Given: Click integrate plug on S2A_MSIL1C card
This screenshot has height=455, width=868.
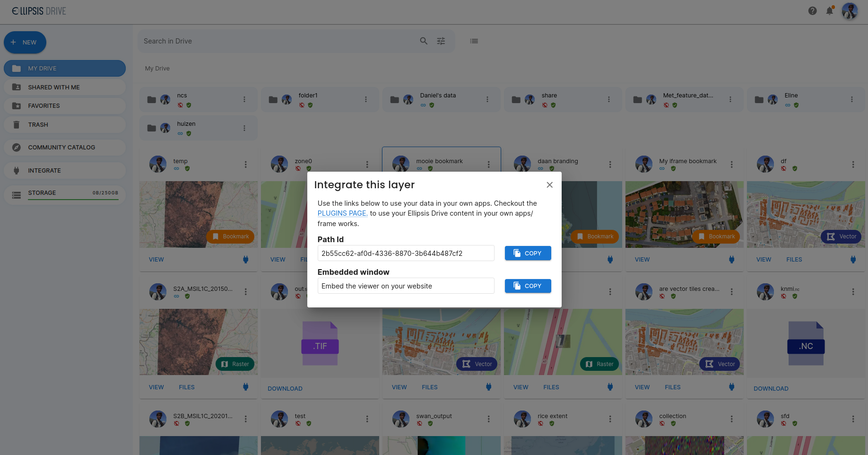Looking at the screenshot, I should click(245, 387).
